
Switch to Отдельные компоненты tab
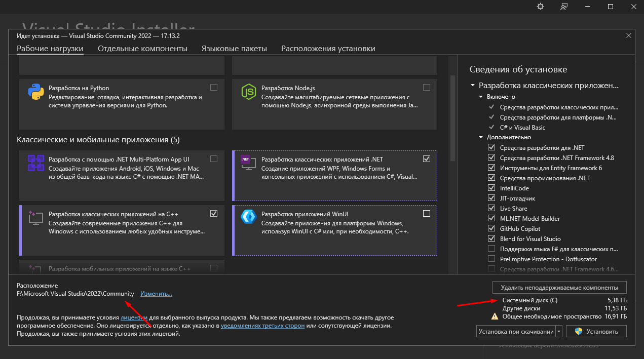[142, 49]
